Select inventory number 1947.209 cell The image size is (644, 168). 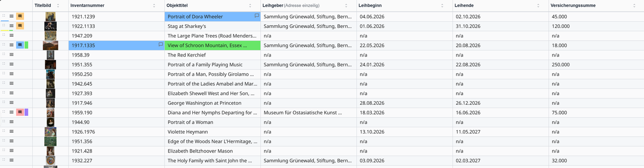pyautogui.click(x=117, y=35)
